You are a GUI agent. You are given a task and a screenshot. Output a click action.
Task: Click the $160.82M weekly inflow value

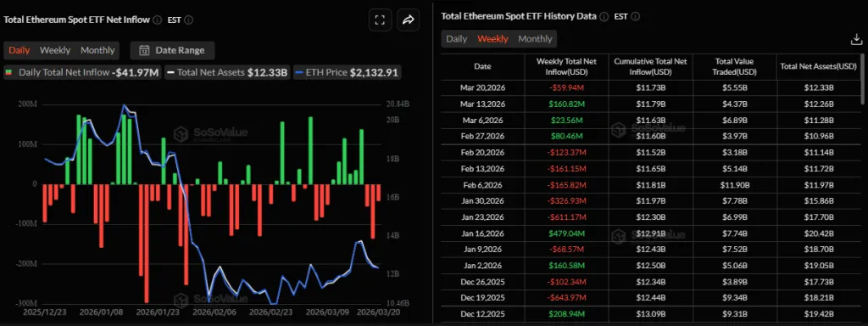point(565,104)
